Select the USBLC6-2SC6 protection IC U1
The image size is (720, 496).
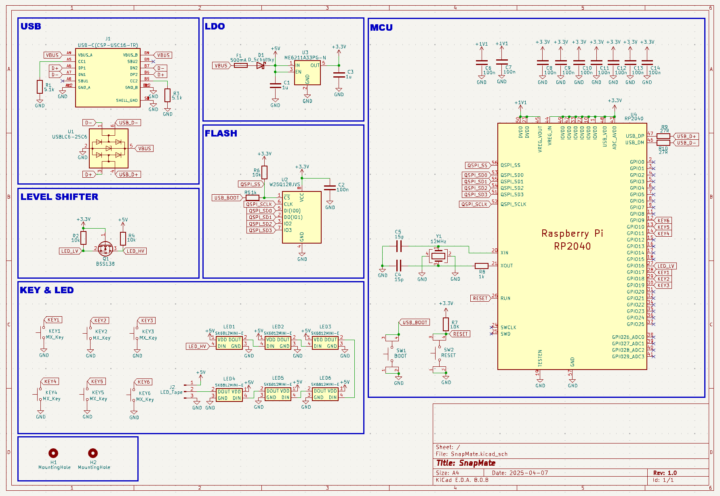(x=107, y=149)
